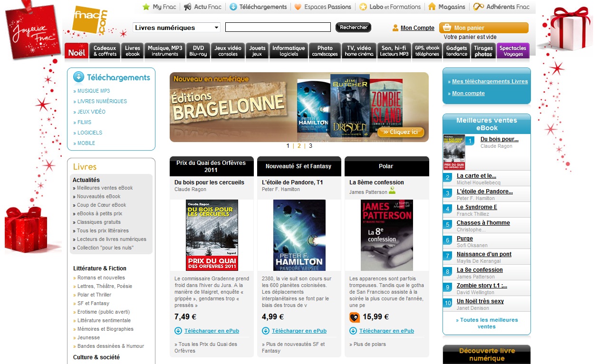597x364 pixels.
Task: Click the reader icon next to James Patterson
Action: coord(392,191)
